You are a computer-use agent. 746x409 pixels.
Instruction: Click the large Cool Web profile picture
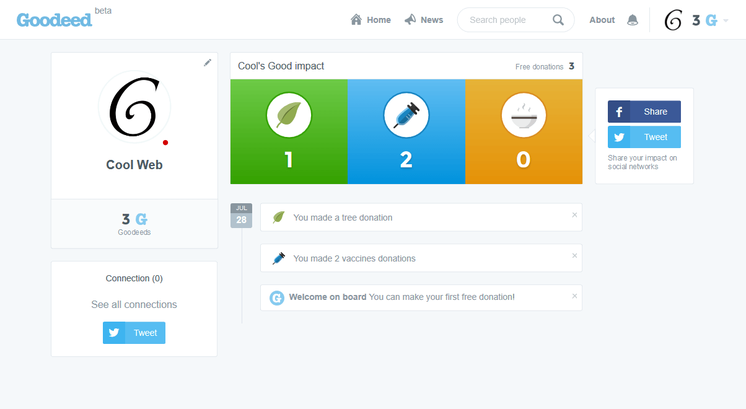[134, 107]
